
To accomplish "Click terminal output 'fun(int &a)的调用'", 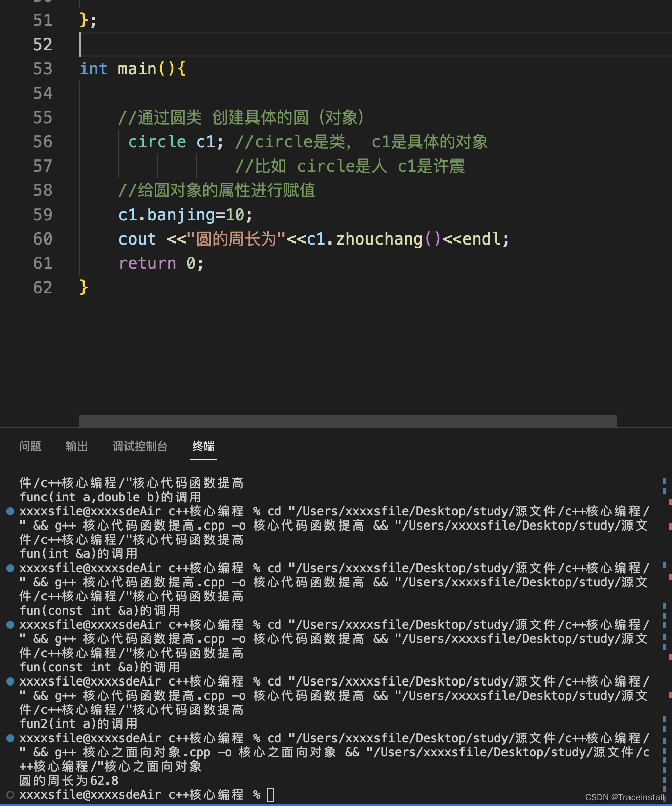I will (78, 554).
